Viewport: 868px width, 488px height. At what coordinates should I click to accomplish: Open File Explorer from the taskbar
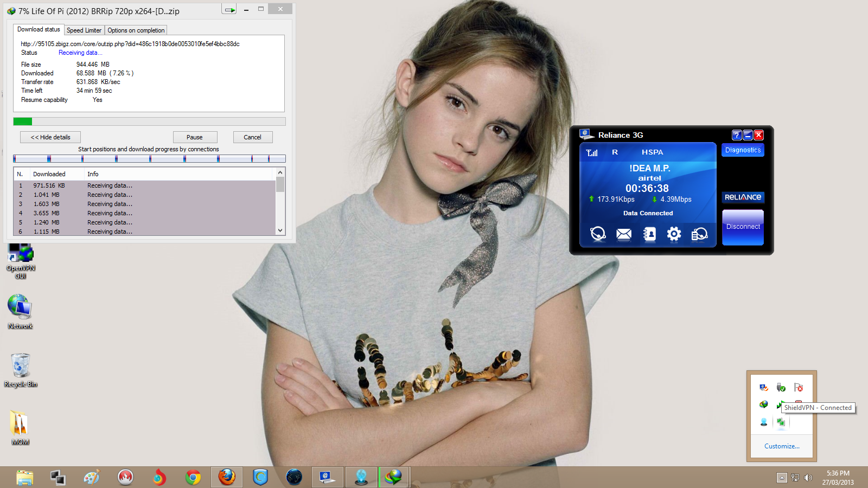click(x=24, y=477)
